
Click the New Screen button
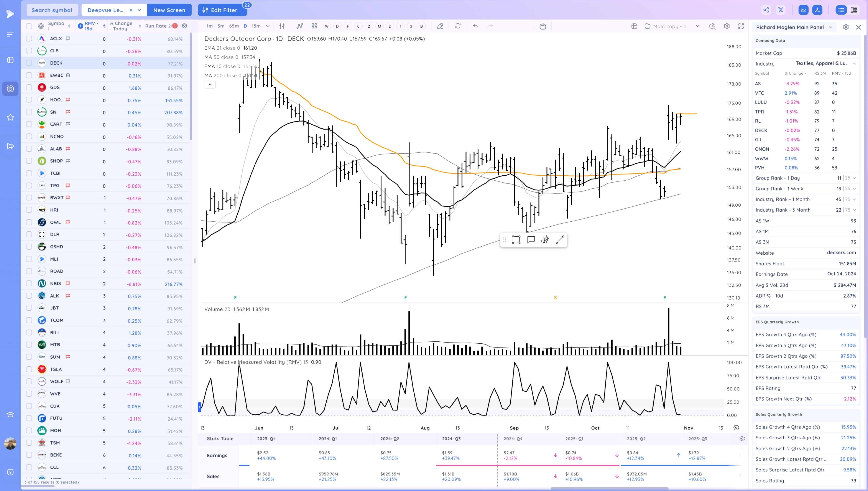click(169, 10)
